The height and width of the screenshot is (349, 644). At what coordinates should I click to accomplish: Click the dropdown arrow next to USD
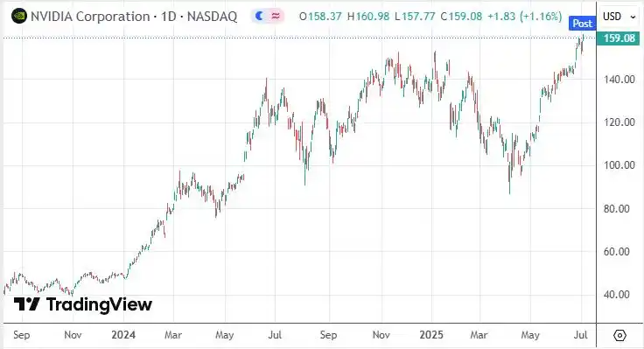(x=633, y=17)
